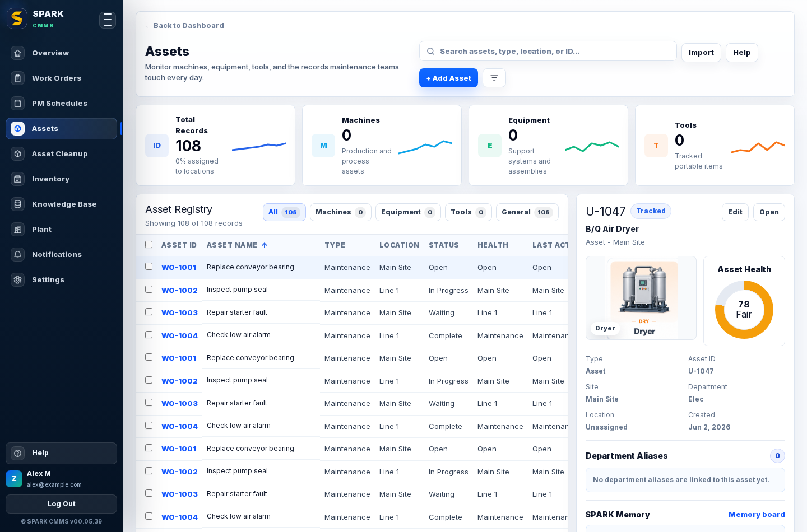Open Work Orders in sidebar
Image resolution: width=807 pixels, height=532 pixels.
point(61,78)
